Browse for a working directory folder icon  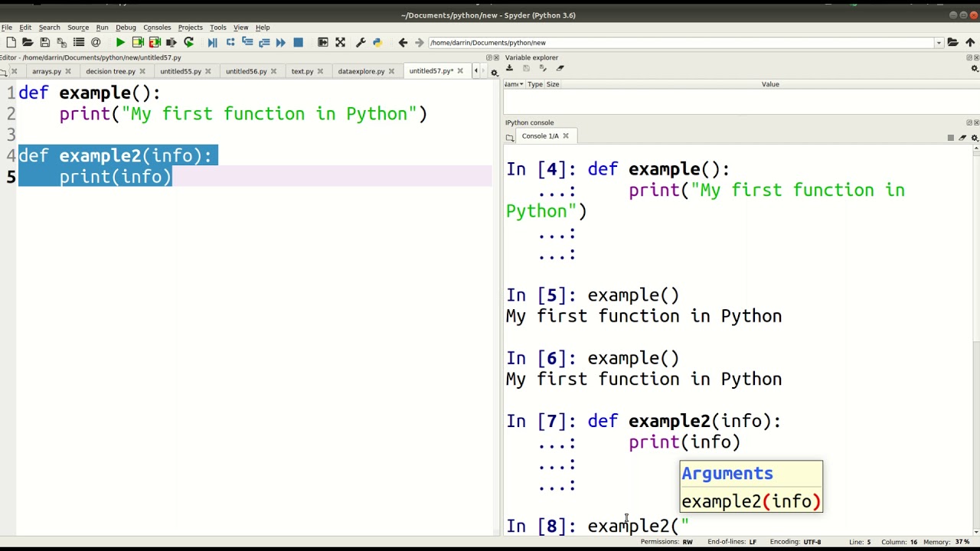953,43
